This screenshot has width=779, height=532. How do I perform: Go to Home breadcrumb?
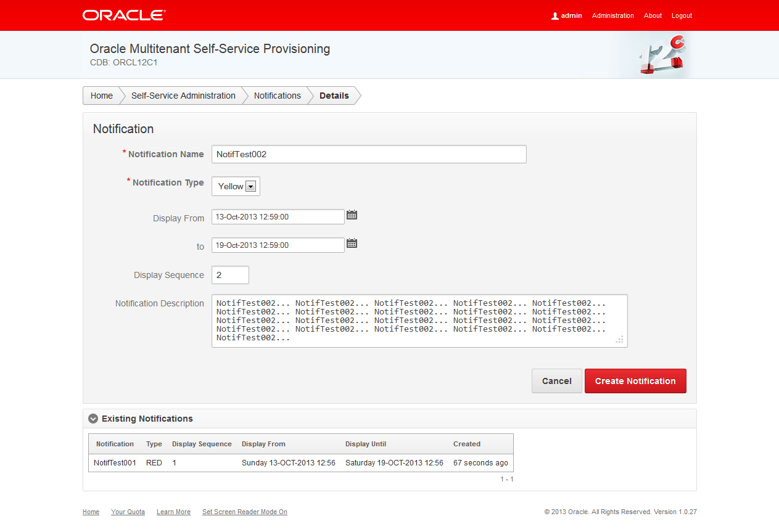tap(102, 96)
